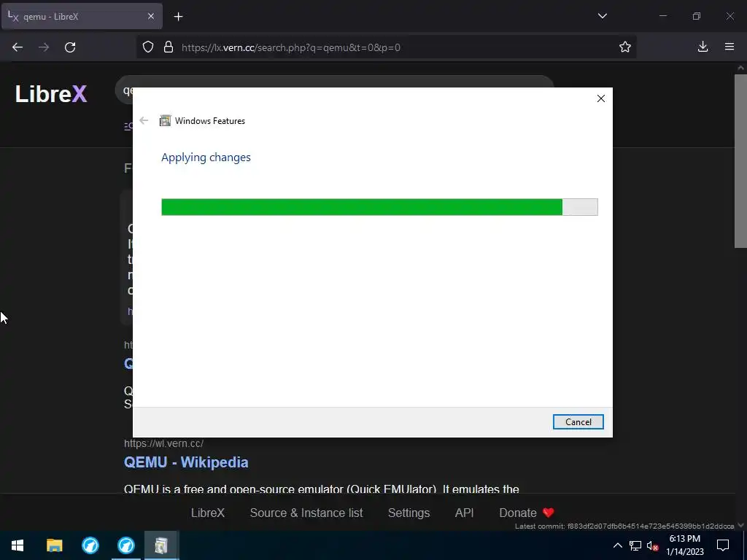747x560 pixels.
Task: Open the Action Center notifications
Action: click(x=723, y=545)
